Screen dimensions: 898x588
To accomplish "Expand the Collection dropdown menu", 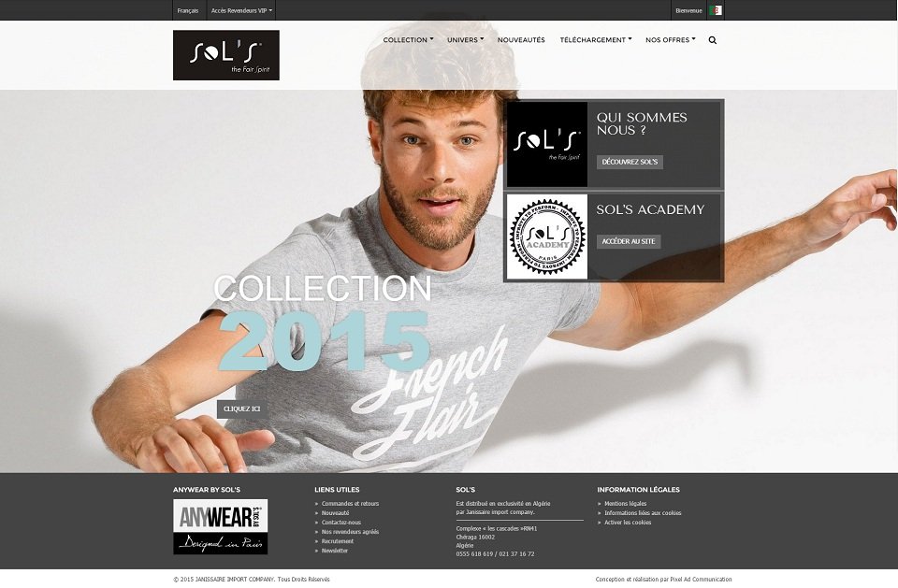I will point(408,40).
